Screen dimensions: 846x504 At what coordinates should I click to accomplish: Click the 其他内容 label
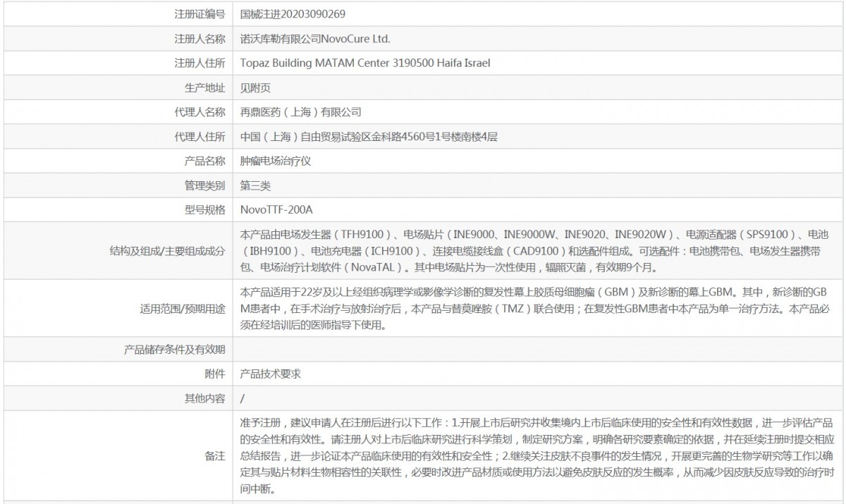pyautogui.click(x=204, y=398)
